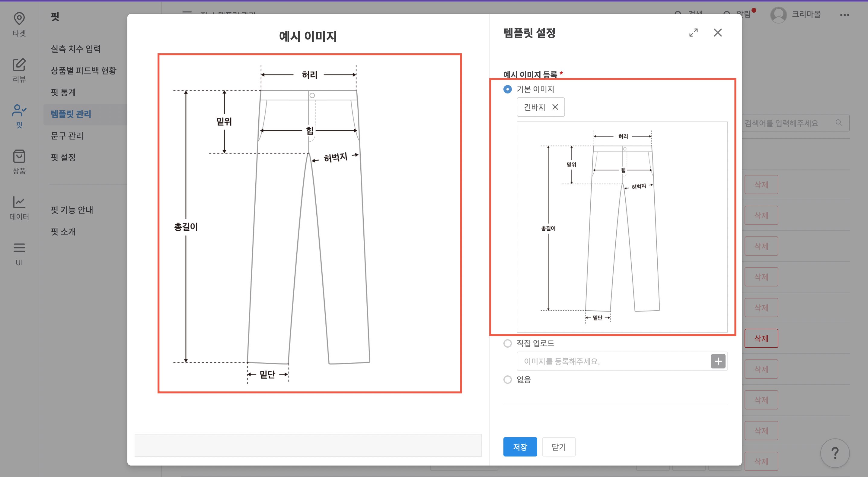Remove the 긴바지 tag with its X

pyautogui.click(x=555, y=107)
